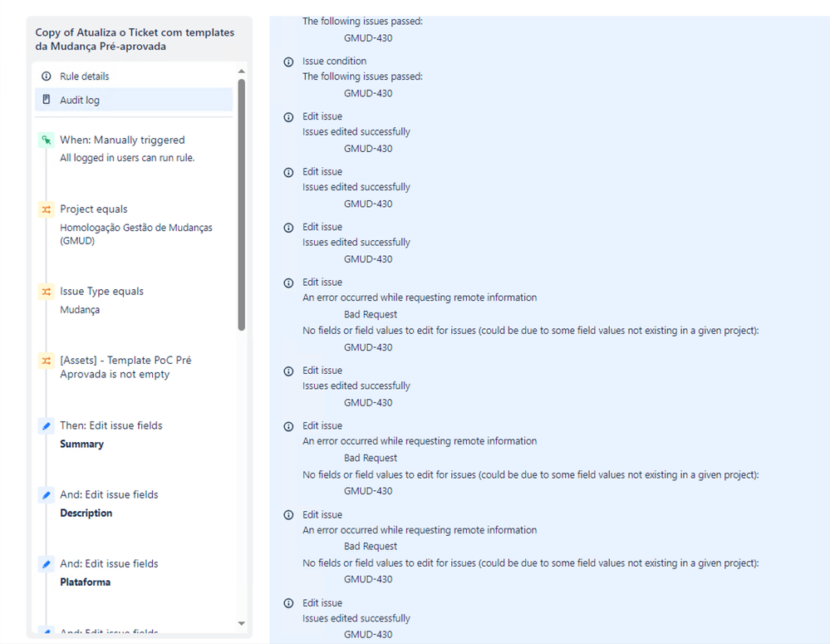This screenshot has height=644, width=830.
Task: Click the sidebar scroll down arrow
Action: (242, 623)
